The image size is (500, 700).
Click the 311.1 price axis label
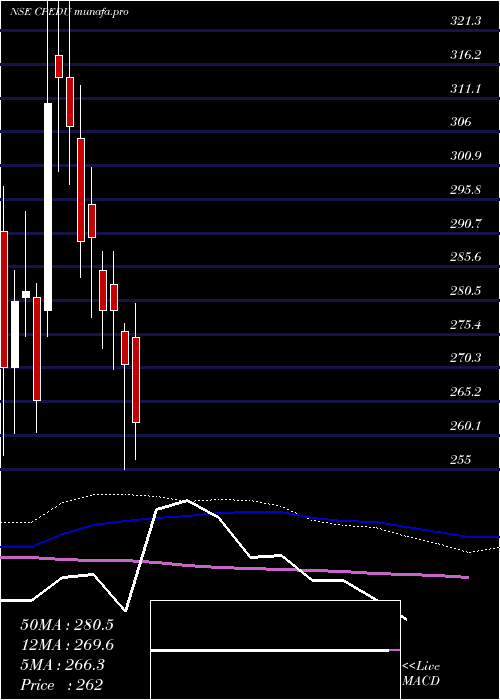tap(466, 89)
